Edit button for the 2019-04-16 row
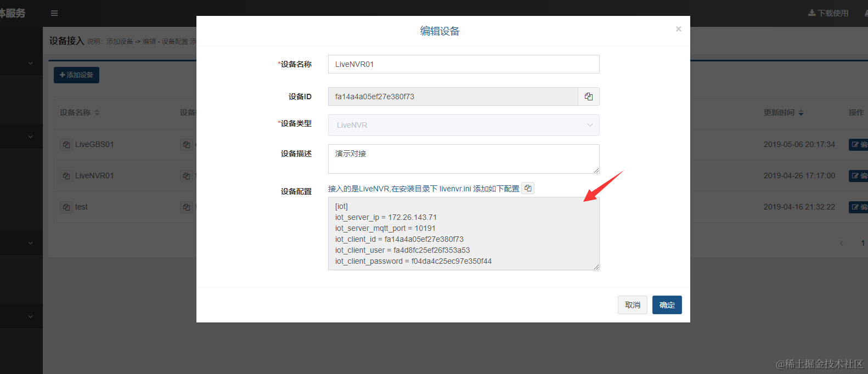This screenshot has height=374, width=868. (859, 207)
